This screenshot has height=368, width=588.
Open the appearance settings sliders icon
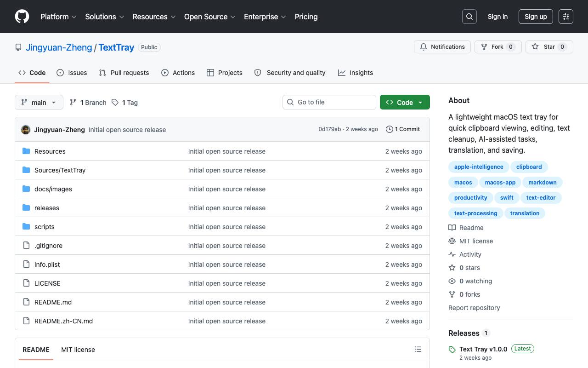point(566,17)
